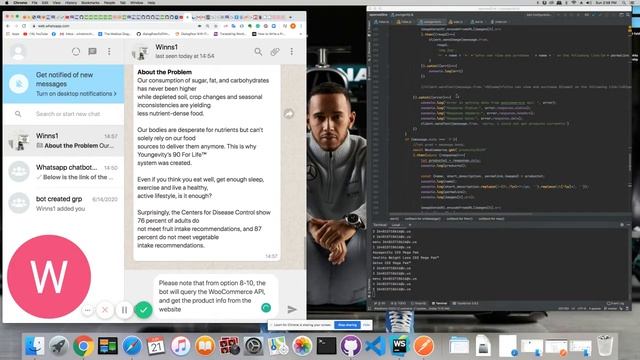Image resolution: width=640 pixels, height=360 pixels.
Task: Open Google Chrome from dock
Action: (x=83, y=346)
